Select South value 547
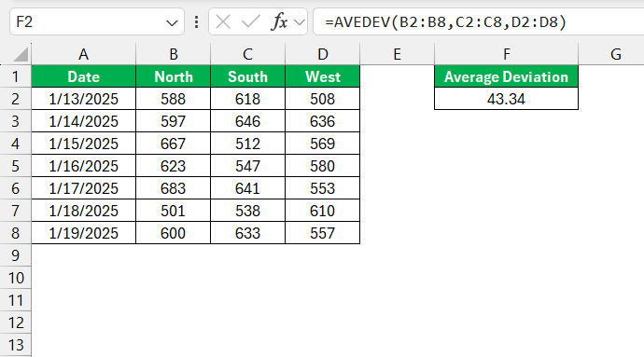This screenshot has width=644, height=357. tap(247, 166)
